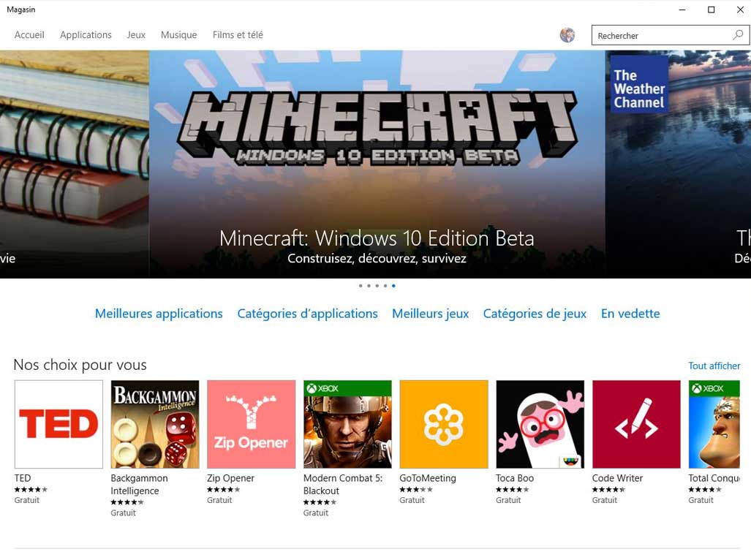
Task: Switch to the Applications tab
Action: [86, 35]
